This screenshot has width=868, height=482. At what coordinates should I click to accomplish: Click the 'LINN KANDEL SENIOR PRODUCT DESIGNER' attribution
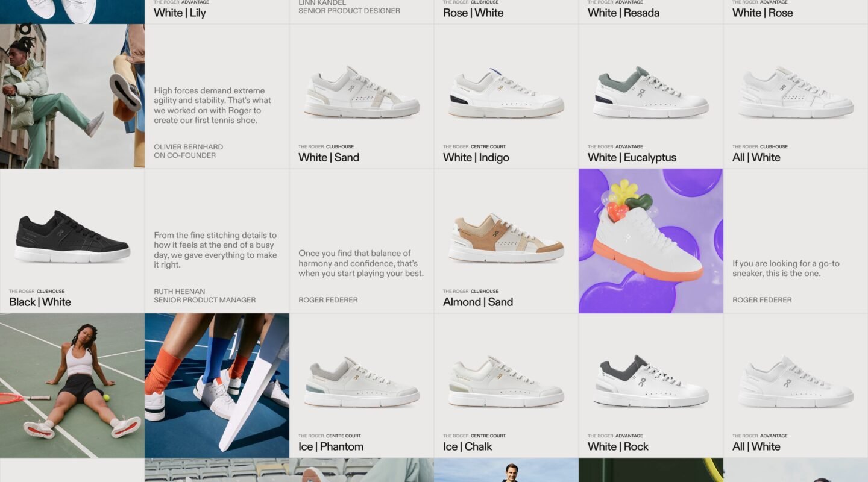349,7
